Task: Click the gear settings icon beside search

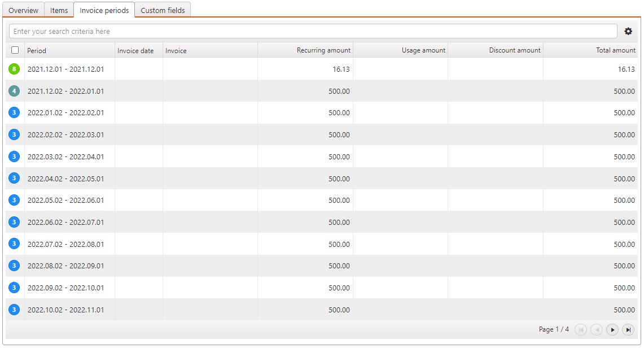Action: point(628,32)
